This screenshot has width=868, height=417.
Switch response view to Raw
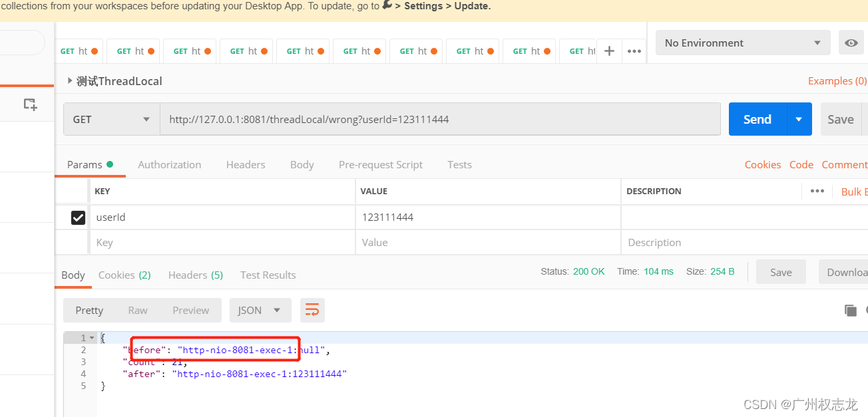pyautogui.click(x=138, y=310)
